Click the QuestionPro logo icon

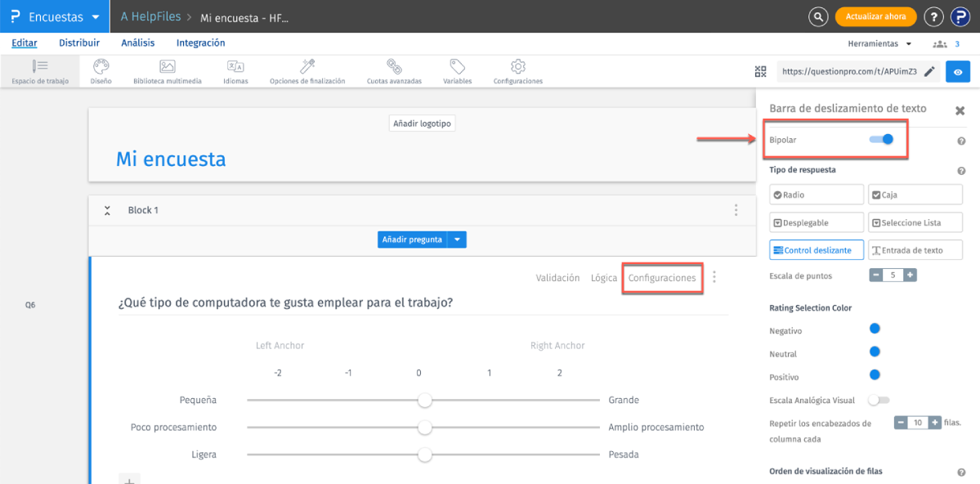(x=16, y=17)
